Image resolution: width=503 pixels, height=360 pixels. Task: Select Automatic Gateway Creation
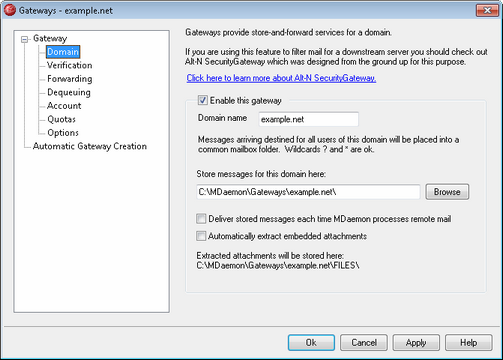point(90,146)
